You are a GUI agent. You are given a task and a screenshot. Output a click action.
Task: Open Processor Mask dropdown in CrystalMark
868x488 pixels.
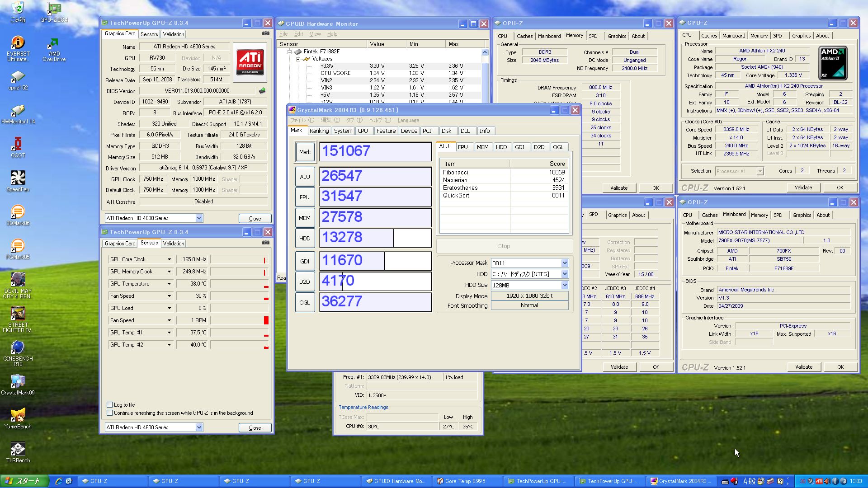pos(565,263)
